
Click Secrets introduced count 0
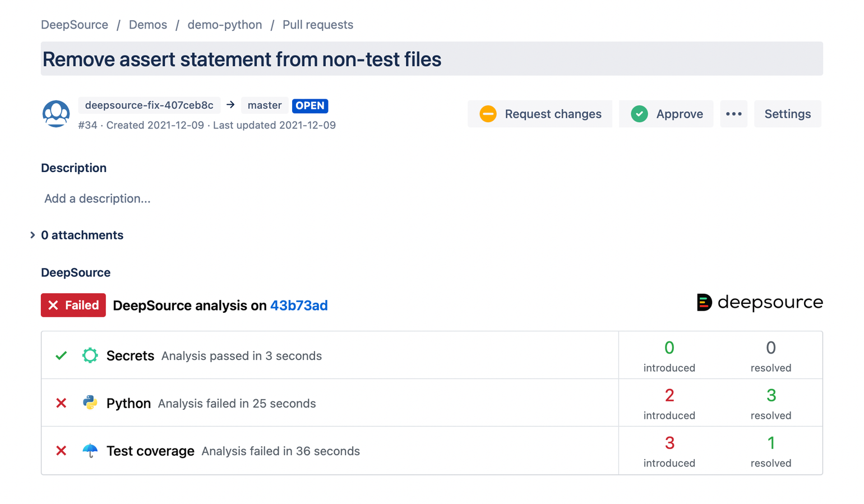point(669,348)
